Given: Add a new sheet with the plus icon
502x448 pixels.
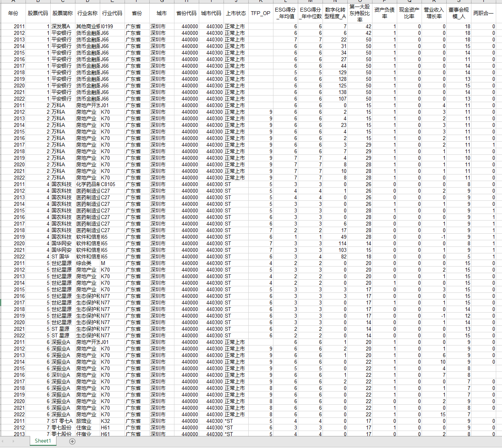Looking at the screenshot, I should pos(72,441).
